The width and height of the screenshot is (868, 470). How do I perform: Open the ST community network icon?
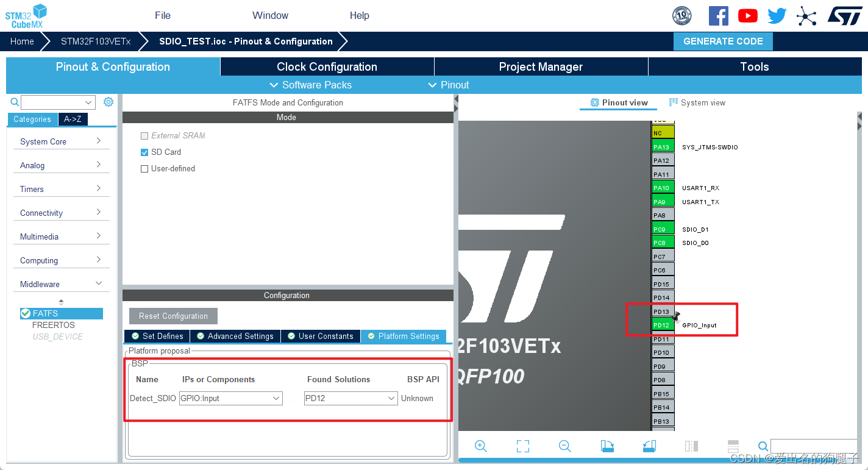[x=806, y=16]
